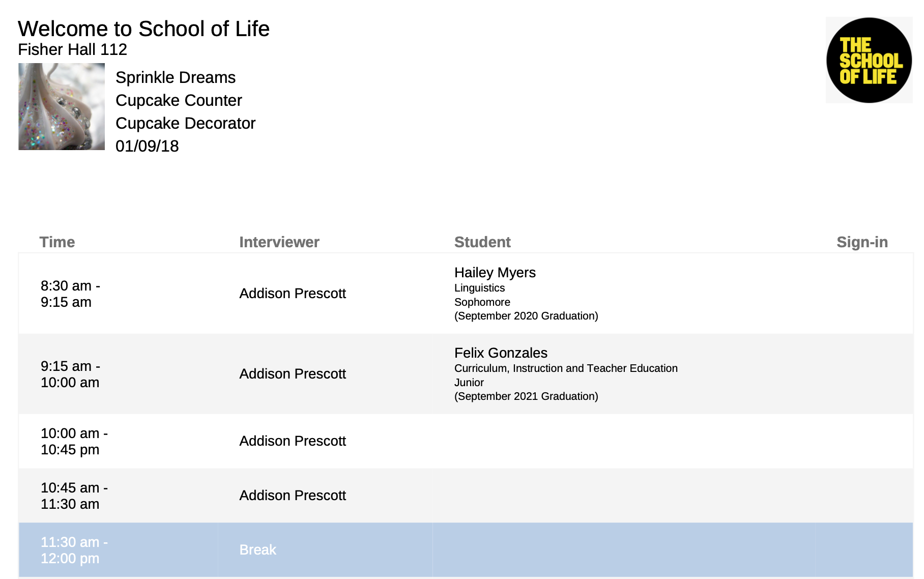This screenshot has width=924, height=579.
Task: Click the sprinkle cupcake thumbnail image
Action: [62, 106]
